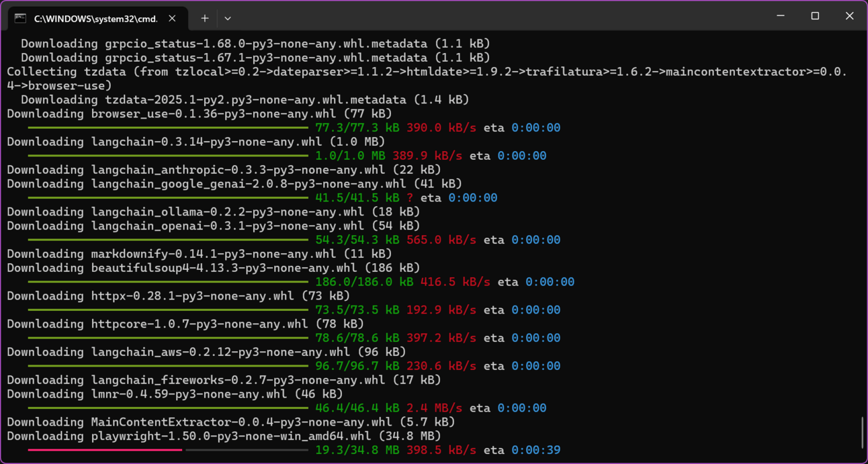Click the '192.9 kB/s' speed value

point(441,310)
